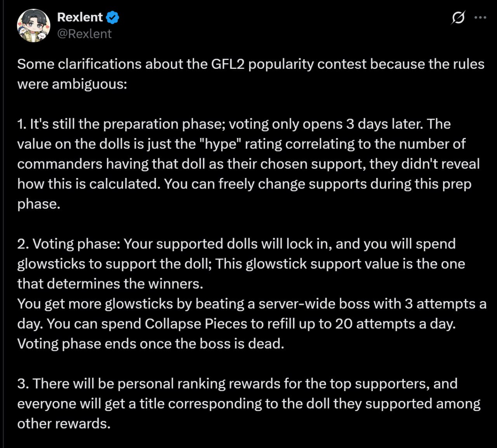Click the line mentioning Collapse Pieces refills
Image resolution: width=497 pixels, height=448 pixels.
(236, 324)
